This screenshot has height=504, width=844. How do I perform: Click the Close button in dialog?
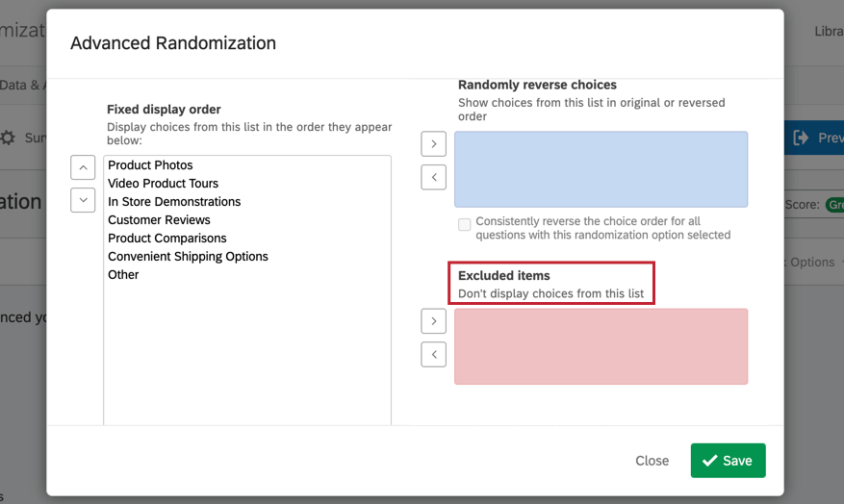[652, 461]
